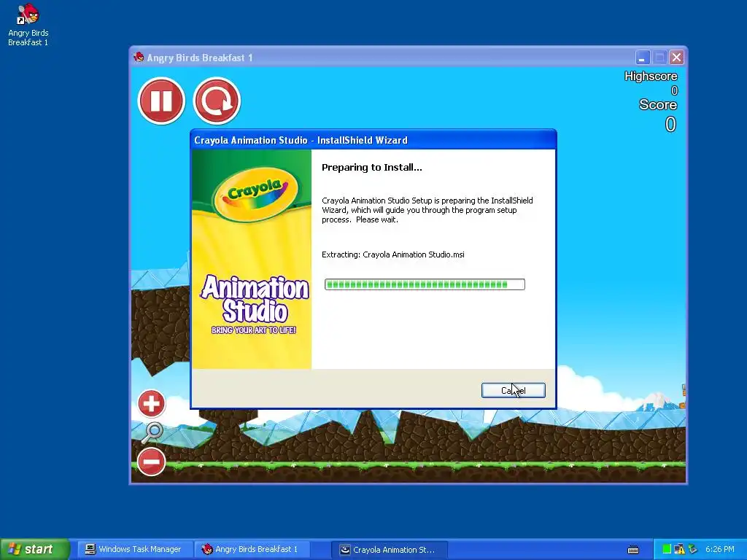Click the Crayola InstallShield Wizard title bar
747x560 pixels.
click(373, 140)
